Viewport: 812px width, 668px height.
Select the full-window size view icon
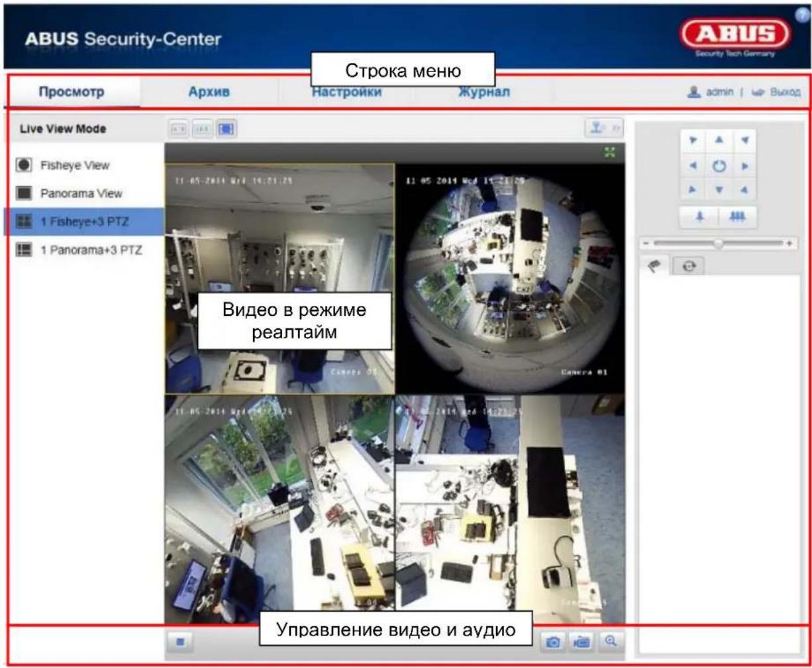[x=227, y=128]
